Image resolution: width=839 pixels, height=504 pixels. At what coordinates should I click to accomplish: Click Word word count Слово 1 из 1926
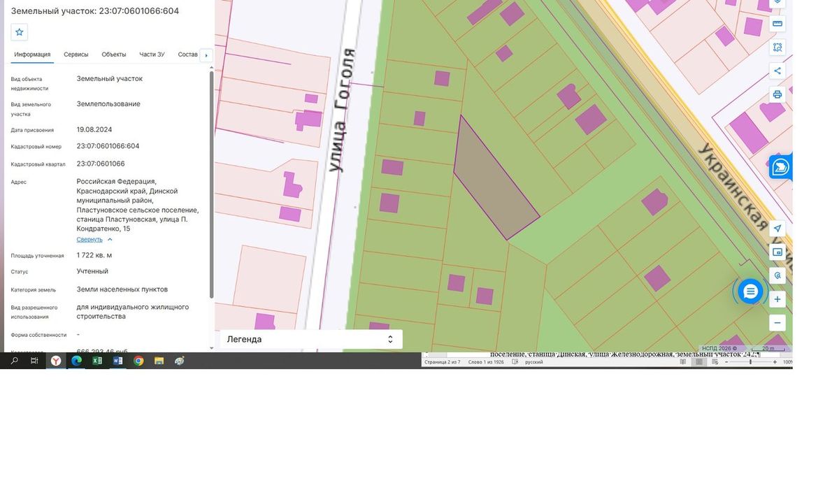tap(486, 362)
